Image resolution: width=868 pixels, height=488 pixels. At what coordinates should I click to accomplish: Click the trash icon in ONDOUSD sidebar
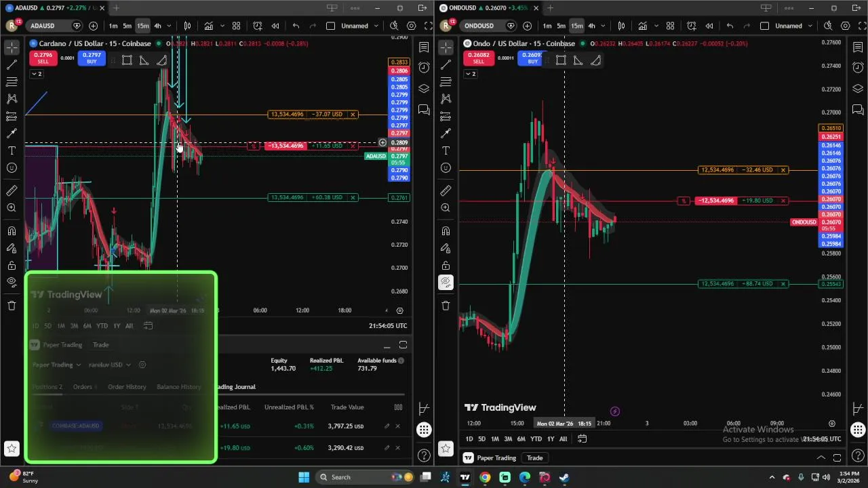click(446, 306)
